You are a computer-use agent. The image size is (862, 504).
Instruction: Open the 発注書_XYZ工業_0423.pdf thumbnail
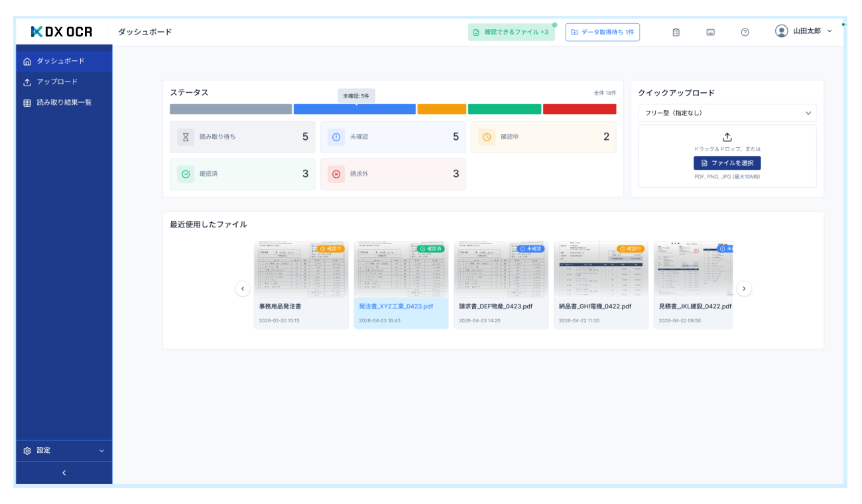[x=401, y=269]
